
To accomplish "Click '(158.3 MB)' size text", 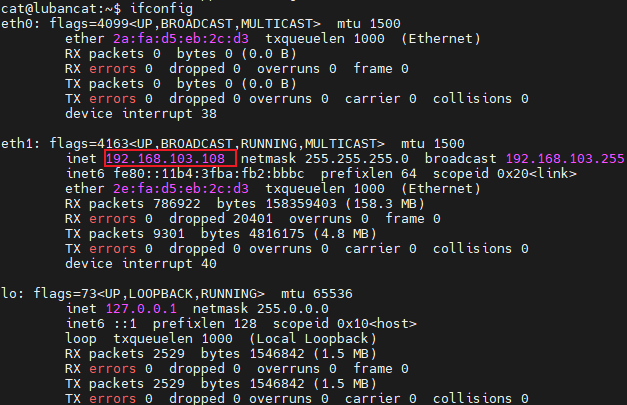I will click(x=385, y=204).
